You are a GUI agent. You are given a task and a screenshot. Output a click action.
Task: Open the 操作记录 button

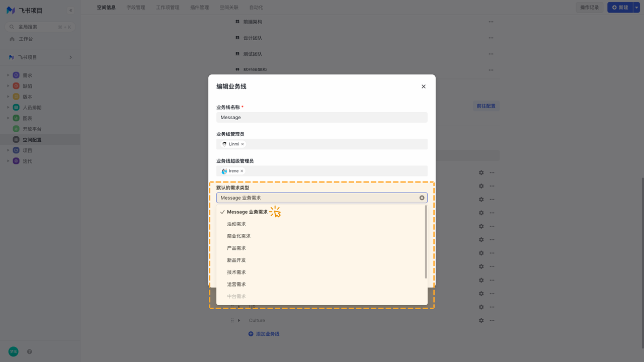coord(590,8)
